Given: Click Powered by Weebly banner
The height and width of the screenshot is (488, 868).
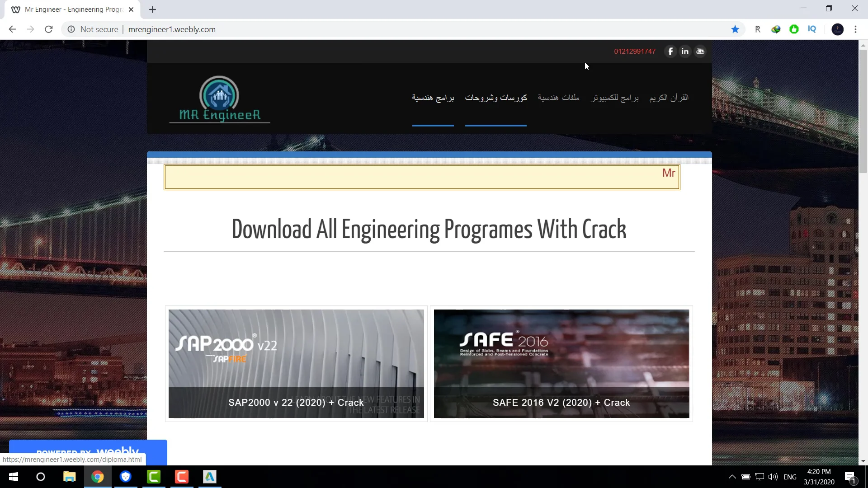Looking at the screenshot, I should [88, 452].
